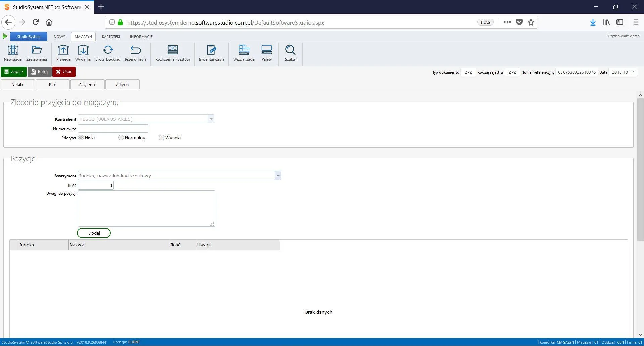
Task: Open Cross-Docking icon
Action: coord(108,53)
